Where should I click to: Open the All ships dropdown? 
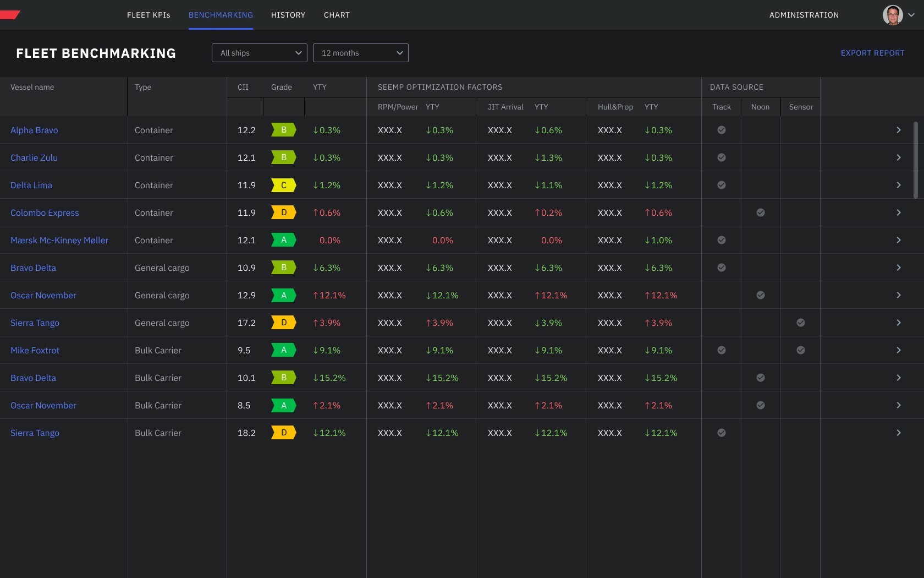pos(259,53)
